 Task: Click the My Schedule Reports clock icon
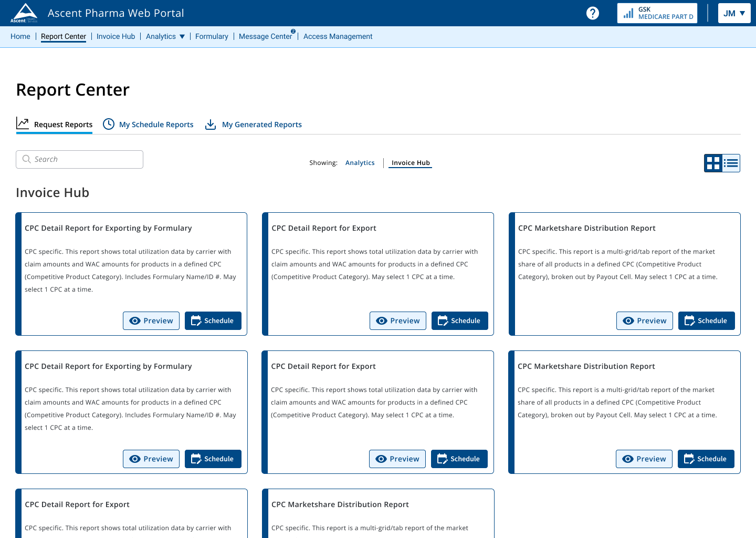pyautogui.click(x=109, y=124)
